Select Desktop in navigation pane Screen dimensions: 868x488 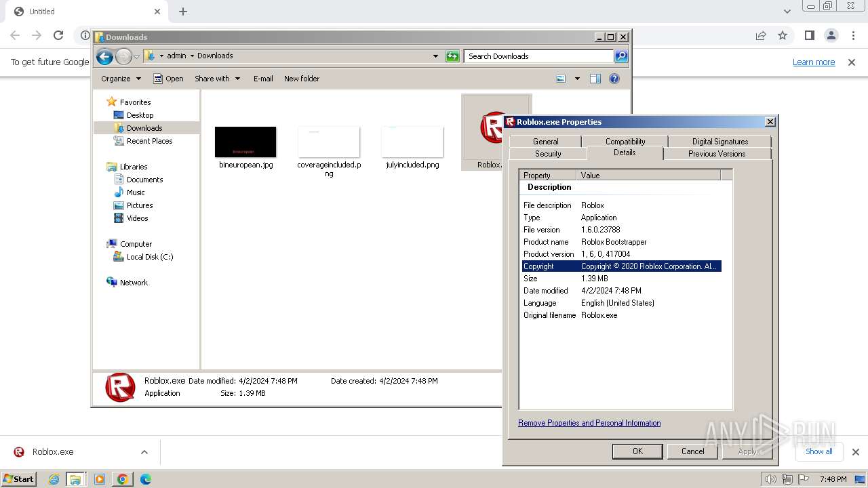click(140, 115)
